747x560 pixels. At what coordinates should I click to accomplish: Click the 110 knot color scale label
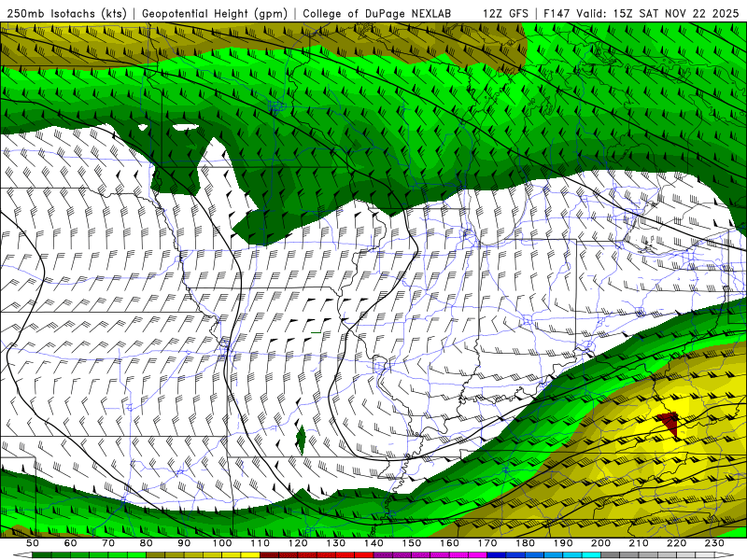(260, 543)
